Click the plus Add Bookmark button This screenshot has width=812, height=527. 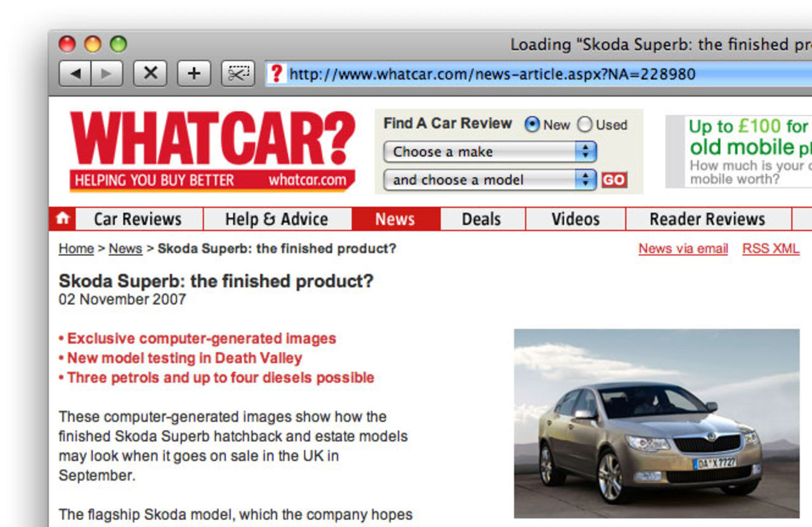pos(193,74)
